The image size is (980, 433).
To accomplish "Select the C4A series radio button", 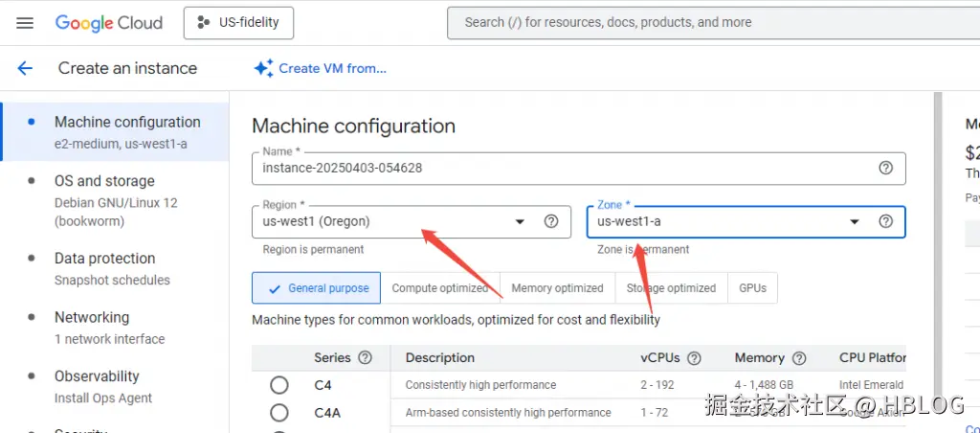I will [279, 413].
